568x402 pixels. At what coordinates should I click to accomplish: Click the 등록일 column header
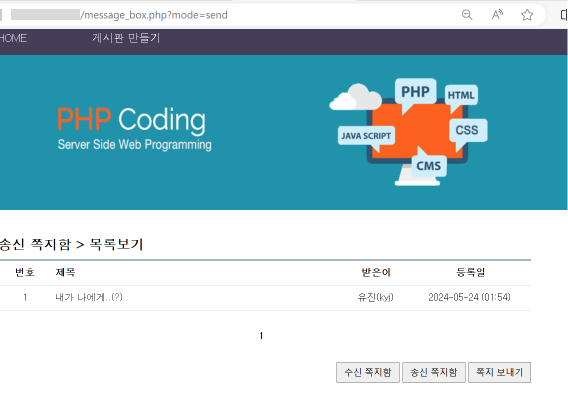pyautogui.click(x=471, y=272)
